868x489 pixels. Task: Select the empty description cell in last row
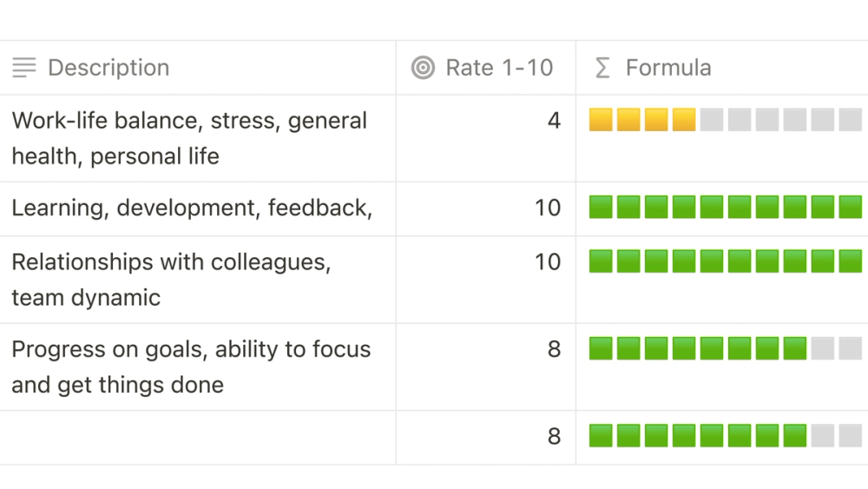pyautogui.click(x=198, y=438)
